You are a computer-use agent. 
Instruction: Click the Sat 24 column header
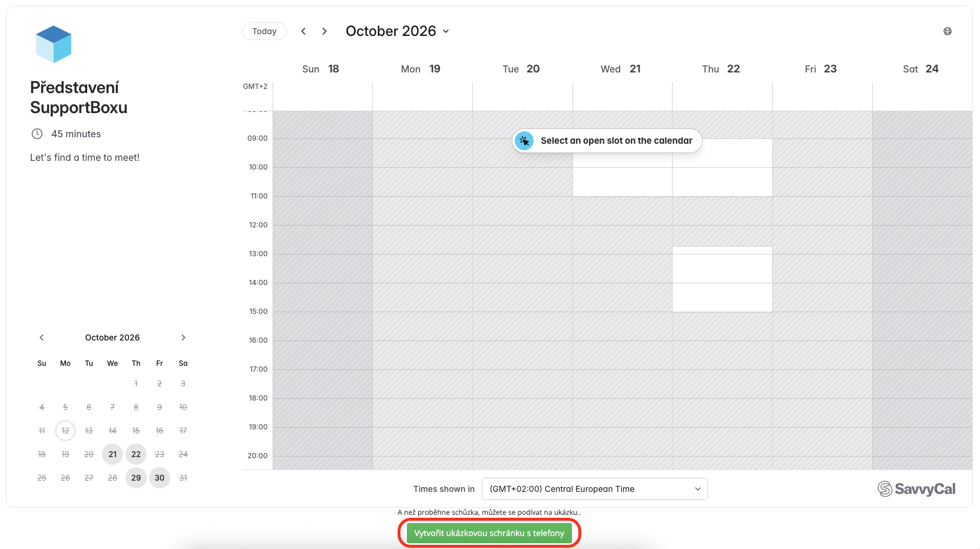(x=921, y=69)
